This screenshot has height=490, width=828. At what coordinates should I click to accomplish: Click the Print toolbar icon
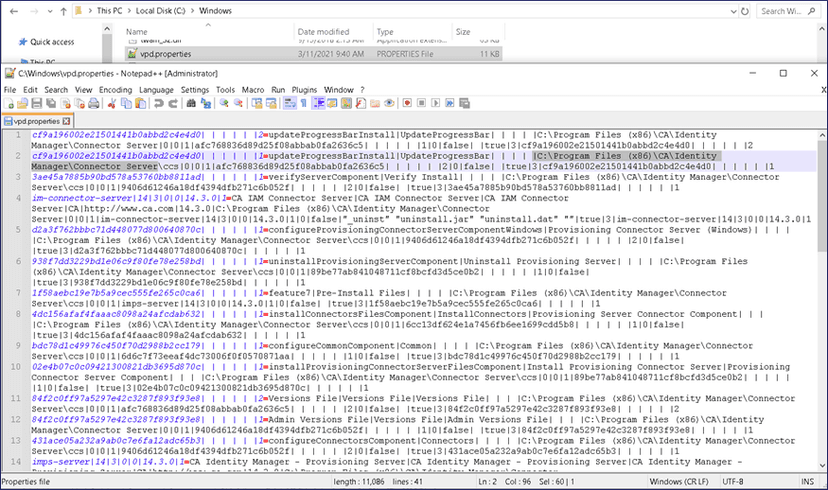[93, 103]
